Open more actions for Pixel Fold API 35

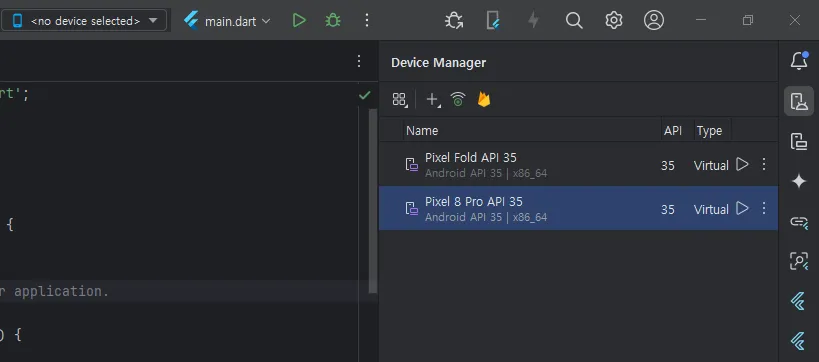[764, 165]
